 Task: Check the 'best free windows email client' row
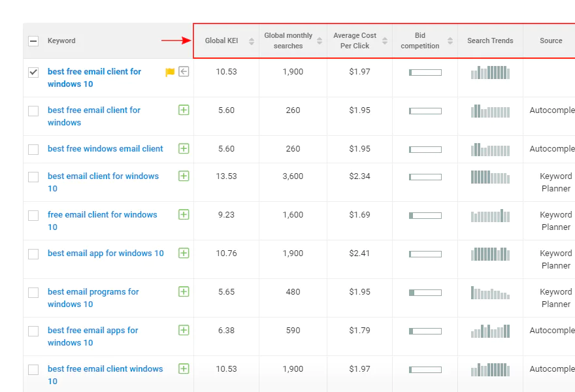coord(33,150)
